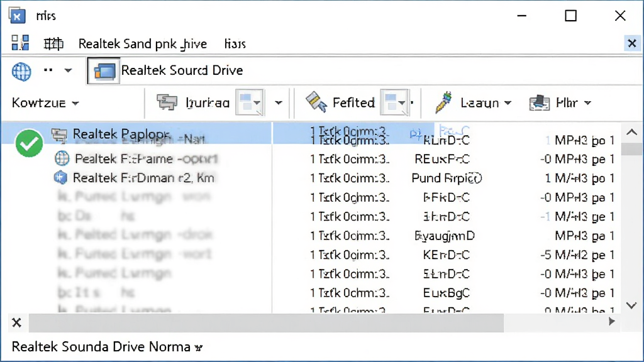Click the REuxPːC cell
The height and width of the screenshot is (362, 644).
pos(442,159)
